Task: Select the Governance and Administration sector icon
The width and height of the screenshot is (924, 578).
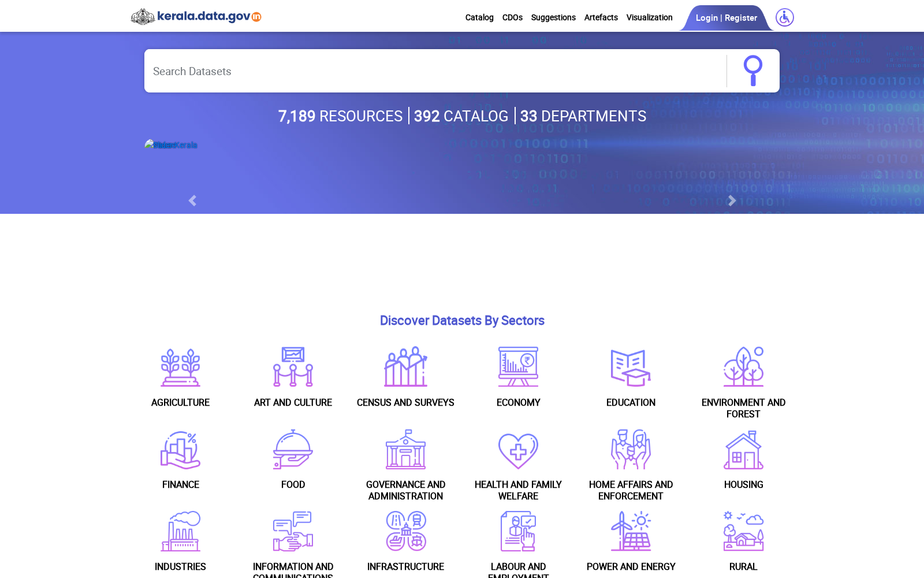Action: tap(405, 449)
